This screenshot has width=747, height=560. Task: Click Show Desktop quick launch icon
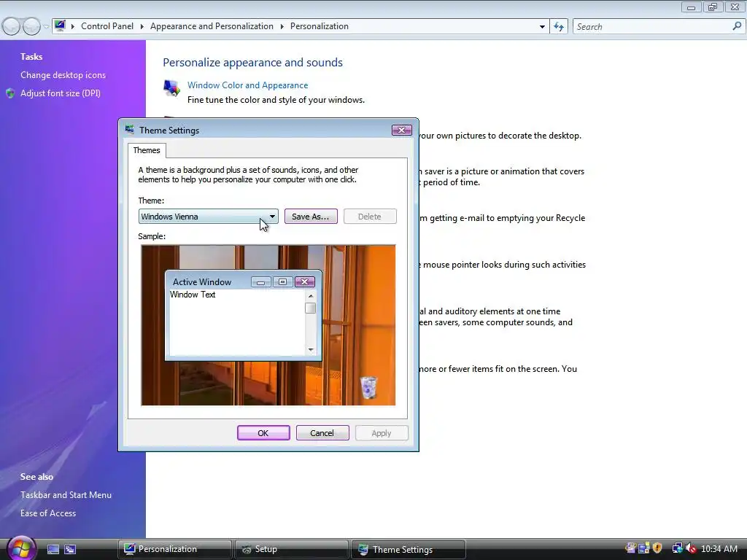(53, 550)
